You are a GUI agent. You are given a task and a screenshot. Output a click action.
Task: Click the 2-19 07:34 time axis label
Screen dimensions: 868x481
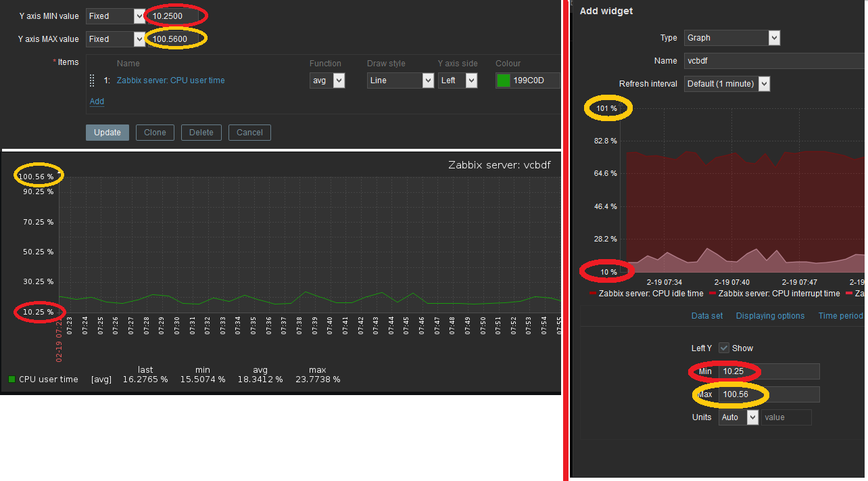(665, 282)
